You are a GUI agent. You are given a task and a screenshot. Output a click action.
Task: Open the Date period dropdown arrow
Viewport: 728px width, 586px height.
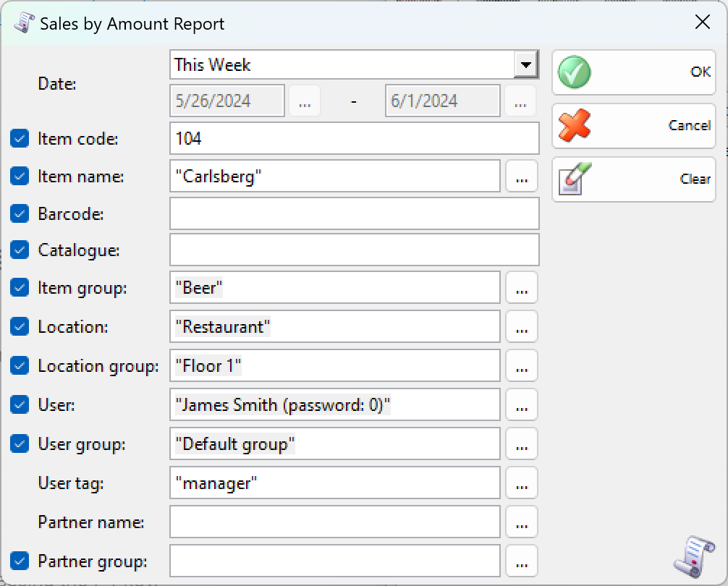click(x=525, y=64)
